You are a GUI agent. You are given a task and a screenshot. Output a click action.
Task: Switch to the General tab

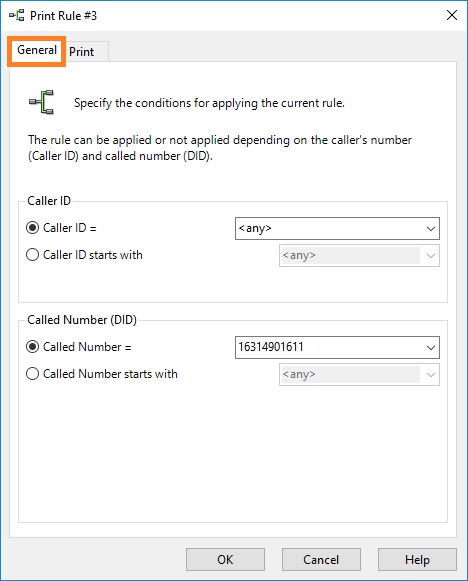pyautogui.click(x=37, y=50)
